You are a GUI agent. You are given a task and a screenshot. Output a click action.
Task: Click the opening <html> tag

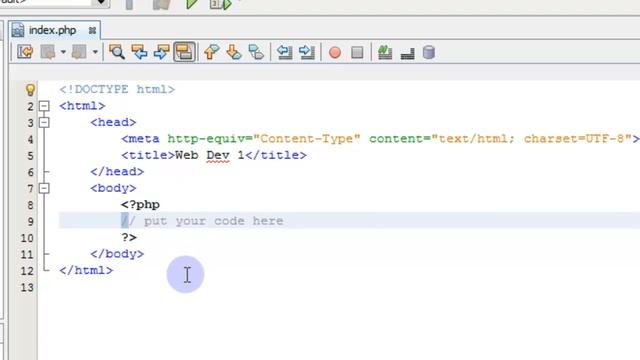click(82, 106)
